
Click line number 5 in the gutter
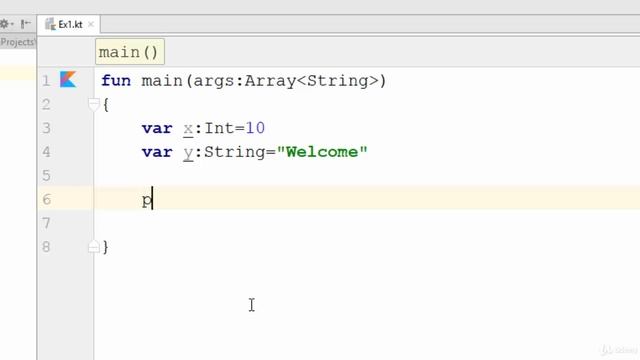(x=46, y=176)
